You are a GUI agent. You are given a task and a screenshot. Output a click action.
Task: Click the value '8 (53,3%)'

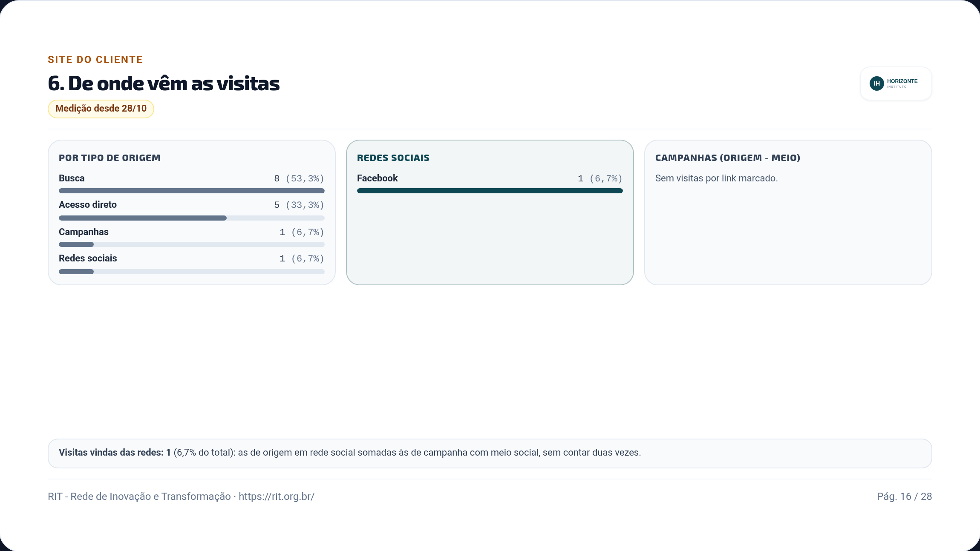pyautogui.click(x=299, y=178)
